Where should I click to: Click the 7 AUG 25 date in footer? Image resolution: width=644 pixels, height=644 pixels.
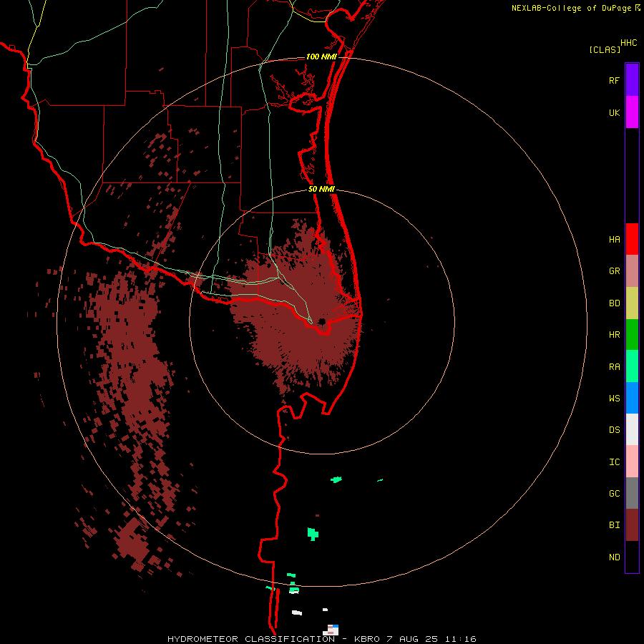pos(414,639)
